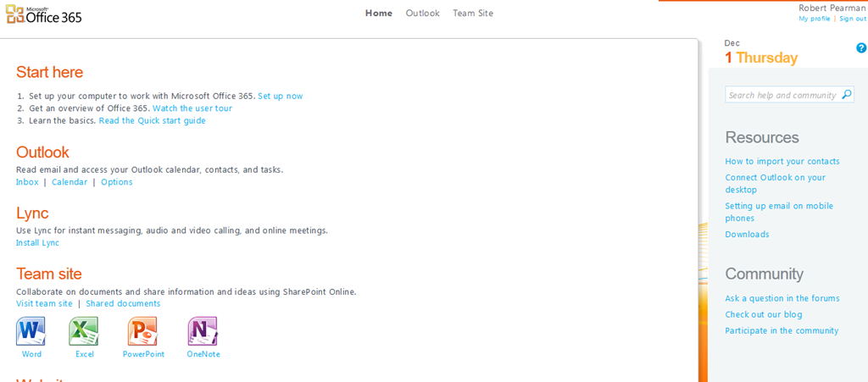Open Read the Quick start guide

pos(152,121)
